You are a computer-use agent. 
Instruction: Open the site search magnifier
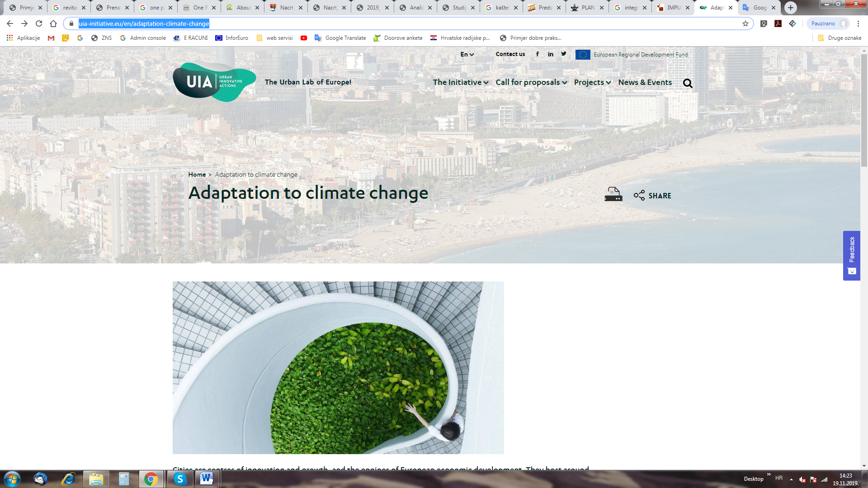(x=688, y=83)
